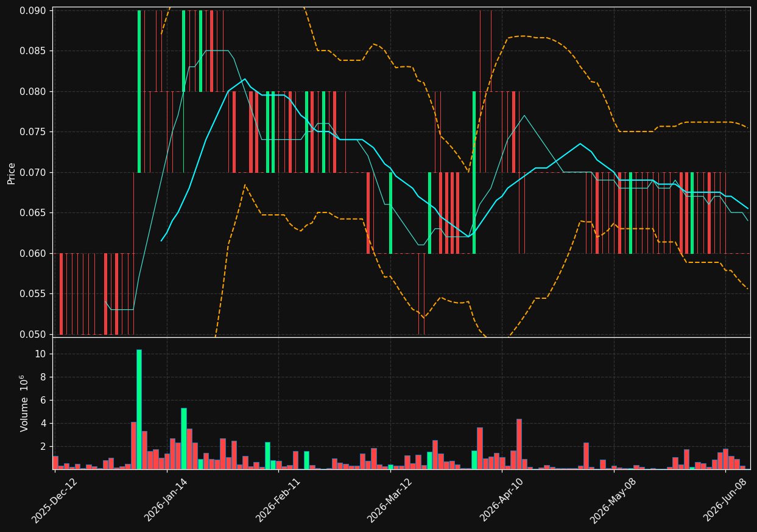This screenshot has height=532, width=757.
Task: Click the volume axis label 2
Action: (44, 447)
